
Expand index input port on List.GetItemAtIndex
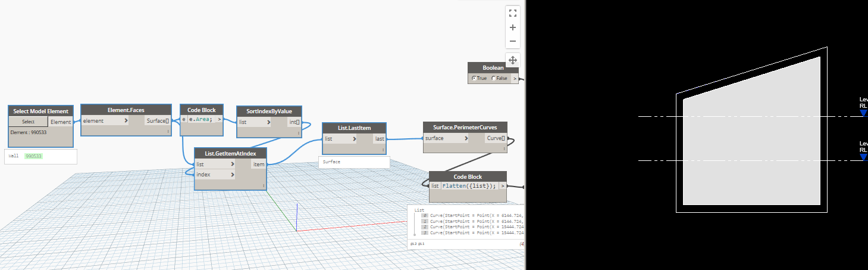(215, 175)
